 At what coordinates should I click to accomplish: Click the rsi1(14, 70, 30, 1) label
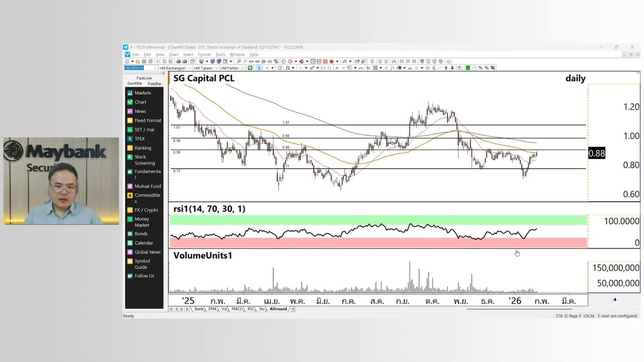[x=209, y=209]
